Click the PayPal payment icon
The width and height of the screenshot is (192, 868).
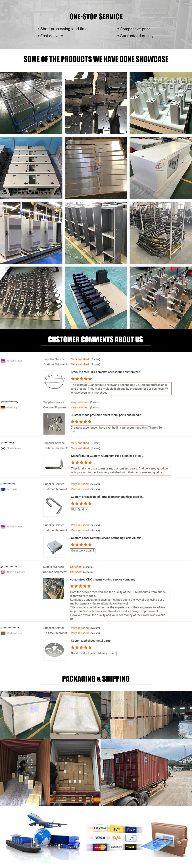[x=100, y=828]
